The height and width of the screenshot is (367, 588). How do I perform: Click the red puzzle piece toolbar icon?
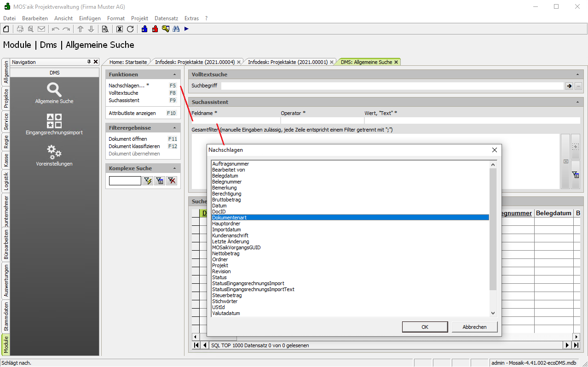[x=155, y=29]
